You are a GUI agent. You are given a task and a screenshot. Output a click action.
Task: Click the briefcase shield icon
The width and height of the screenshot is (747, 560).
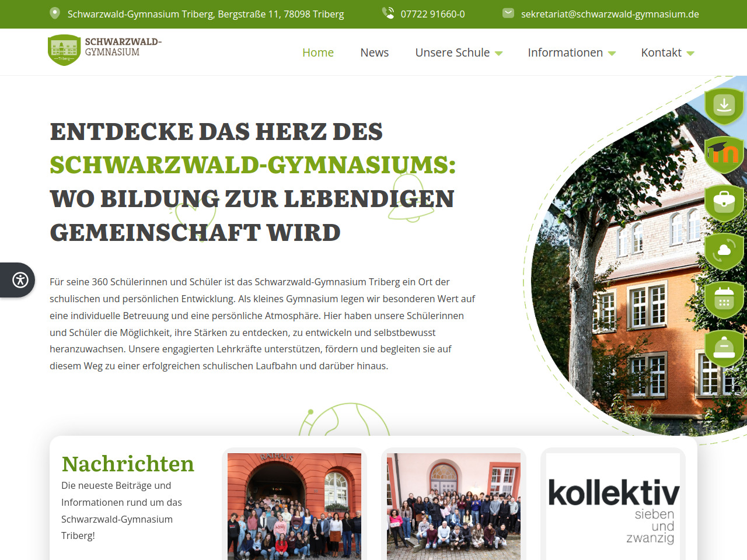(724, 202)
